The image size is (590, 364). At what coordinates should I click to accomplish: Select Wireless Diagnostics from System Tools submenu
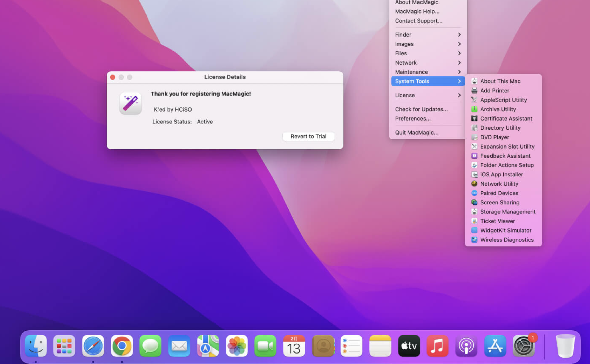(507, 240)
